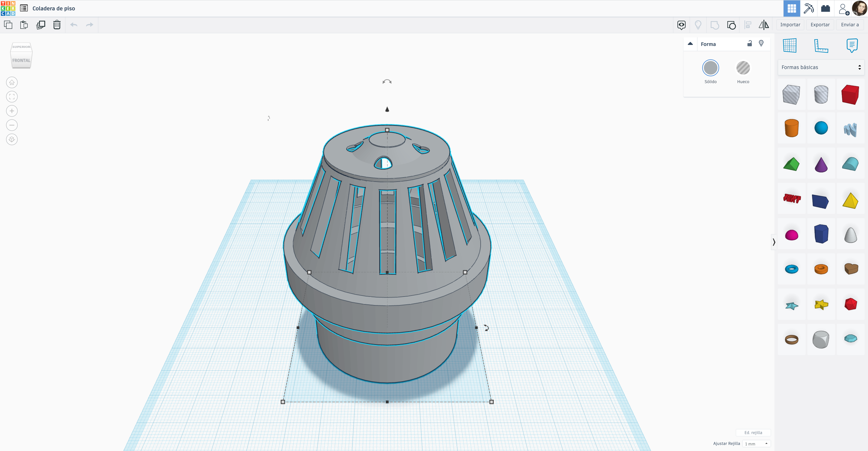Image resolution: width=868 pixels, height=451 pixels.
Task: Toggle the shape visibility lightbulb
Action: pos(761,43)
